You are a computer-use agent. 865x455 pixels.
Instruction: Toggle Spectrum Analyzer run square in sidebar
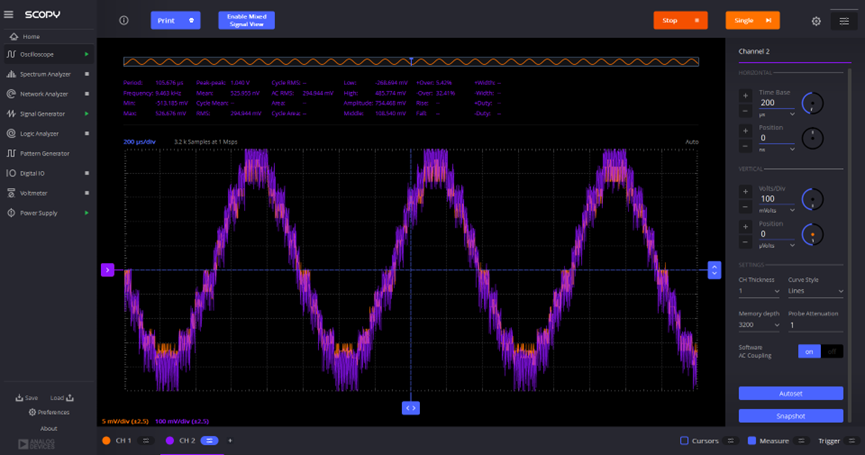pos(87,74)
